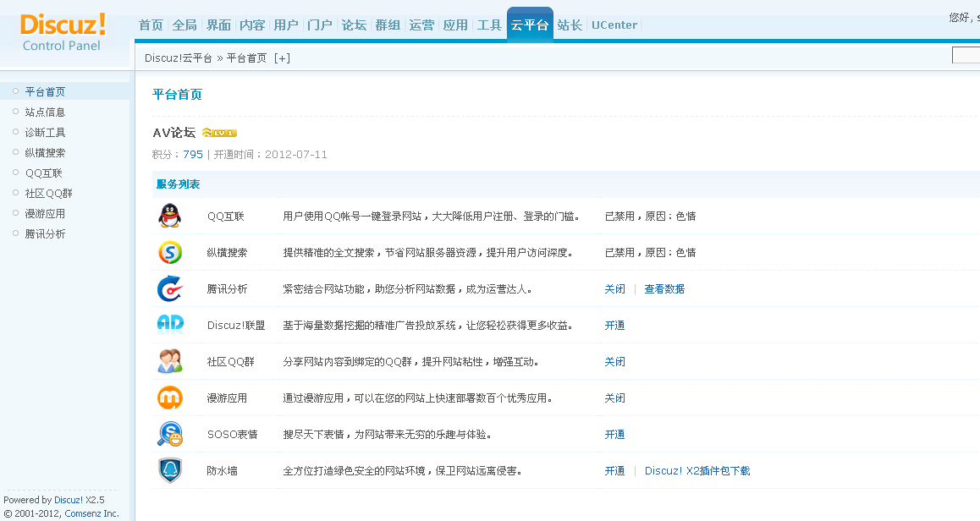Click the SOSO表情 service icon

(170, 434)
